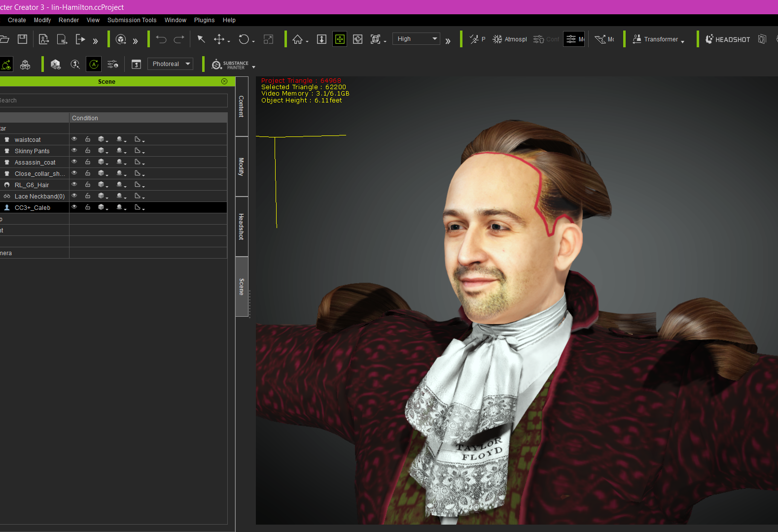Open the Create menu
This screenshot has width=778, height=532.
(x=17, y=20)
